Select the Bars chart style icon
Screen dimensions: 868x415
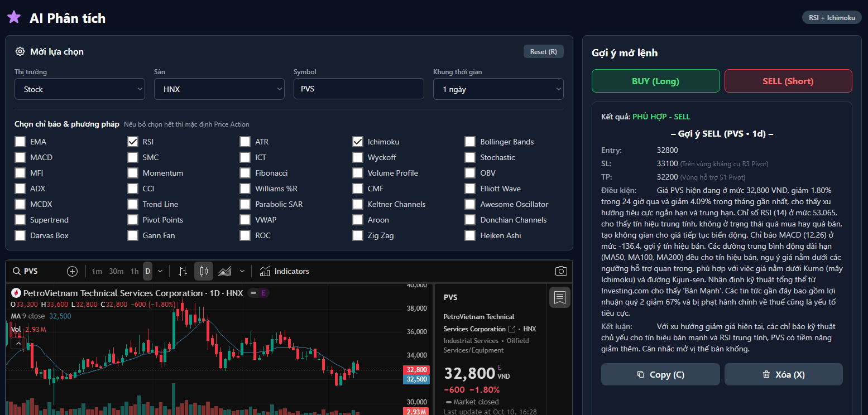pos(183,271)
